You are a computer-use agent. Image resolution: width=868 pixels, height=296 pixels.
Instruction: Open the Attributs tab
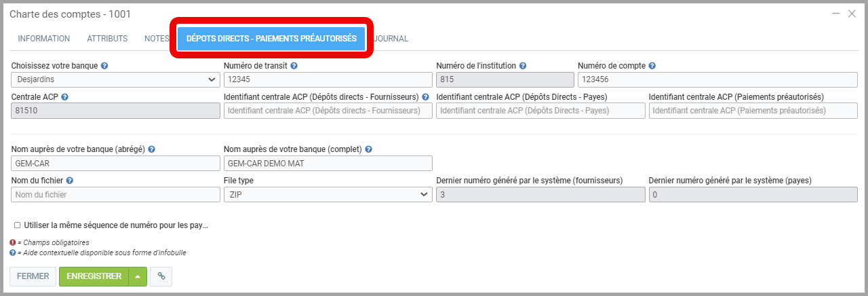(x=107, y=39)
